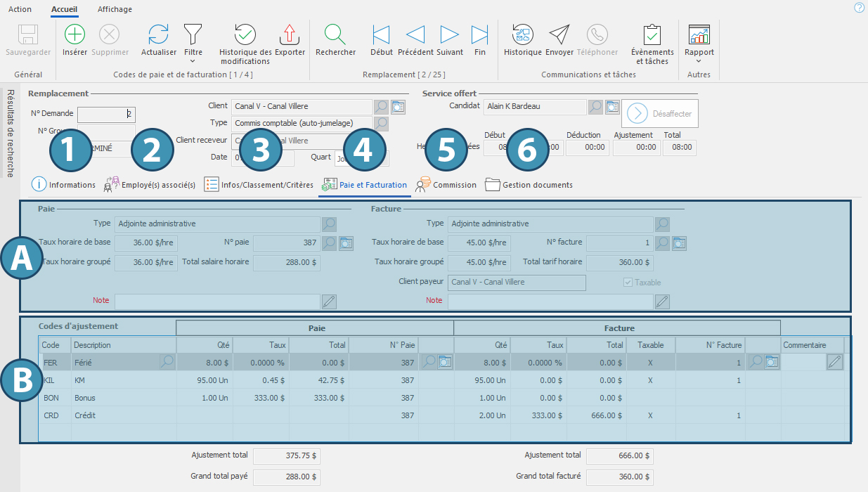Click the Insérer green plus icon

pos(75,34)
